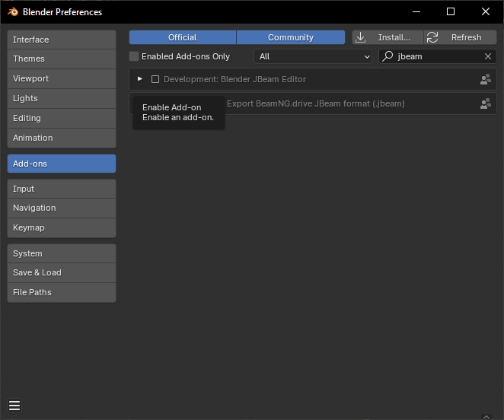Open the Animation preferences section
Screen dimensions: 504x420
point(62,138)
